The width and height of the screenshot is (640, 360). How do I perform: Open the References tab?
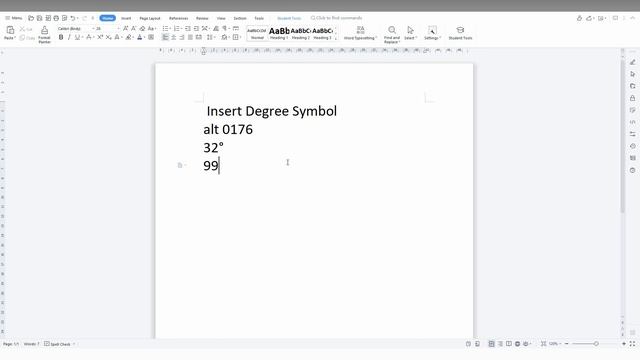[x=178, y=18]
